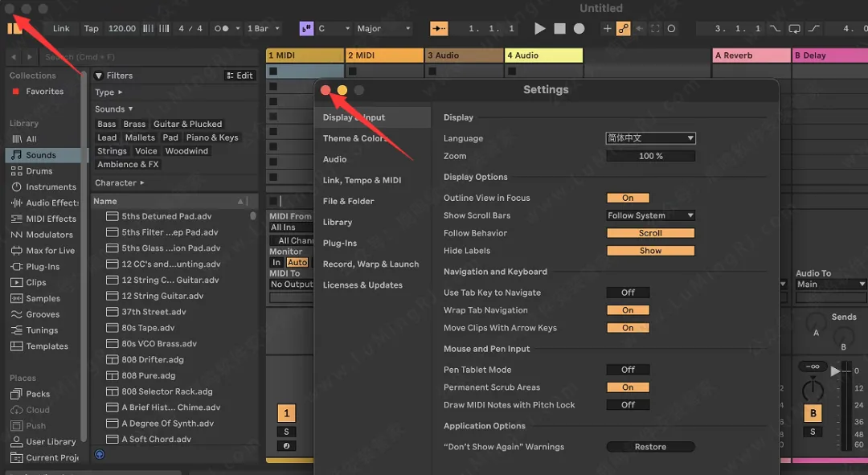The image size is (868, 475).
Task: Switch to the Audio settings tab
Action: (335, 159)
